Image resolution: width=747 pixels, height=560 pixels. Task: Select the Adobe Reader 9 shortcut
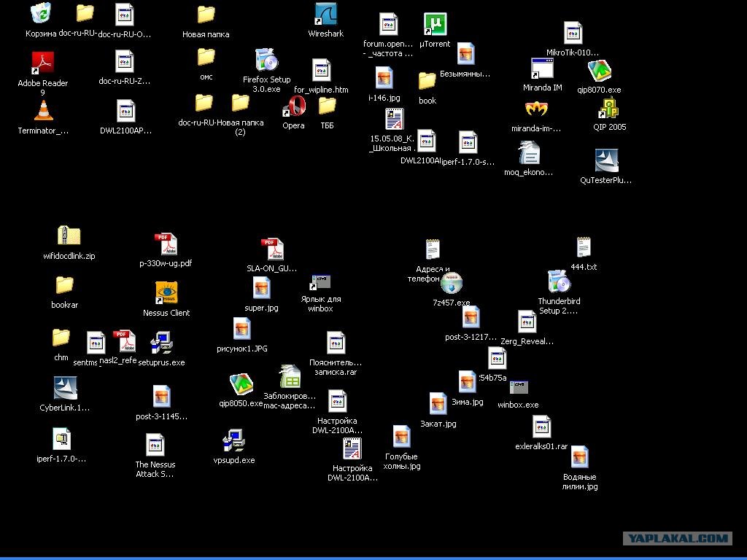click(43, 63)
